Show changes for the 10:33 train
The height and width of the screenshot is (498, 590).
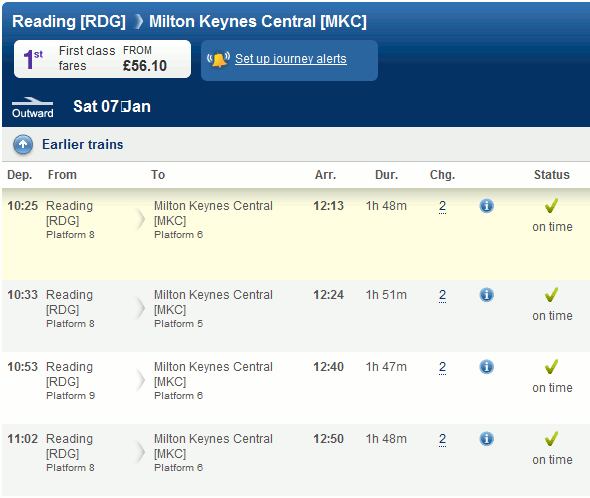442,295
